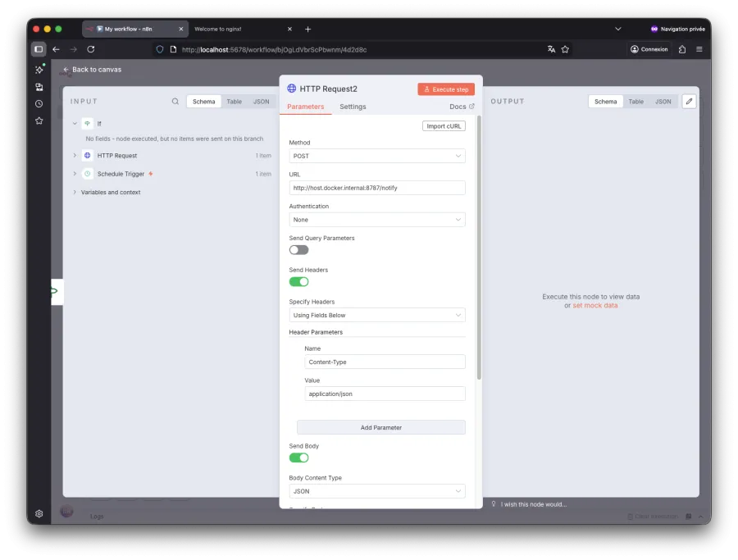Click the Add Parameter button

380,427
